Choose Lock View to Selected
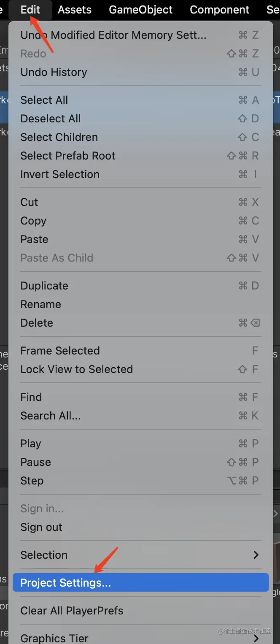Viewport: 280px width, 644px height. (76, 369)
